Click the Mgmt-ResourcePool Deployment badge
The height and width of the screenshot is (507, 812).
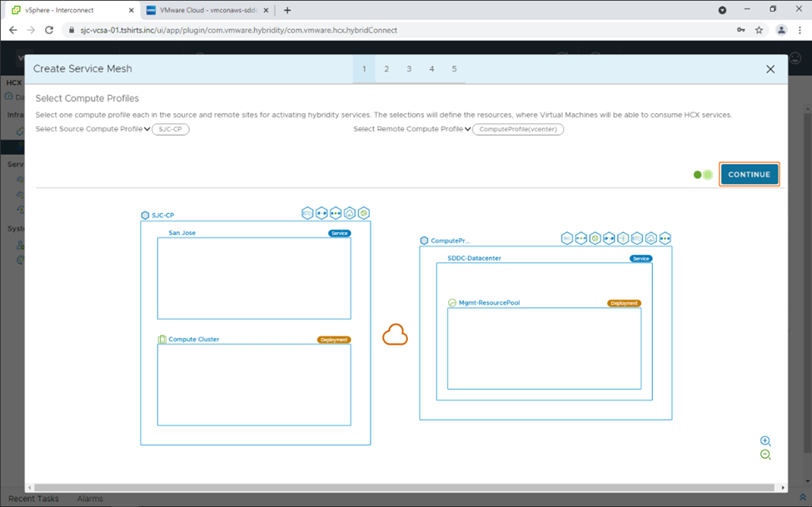click(624, 304)
